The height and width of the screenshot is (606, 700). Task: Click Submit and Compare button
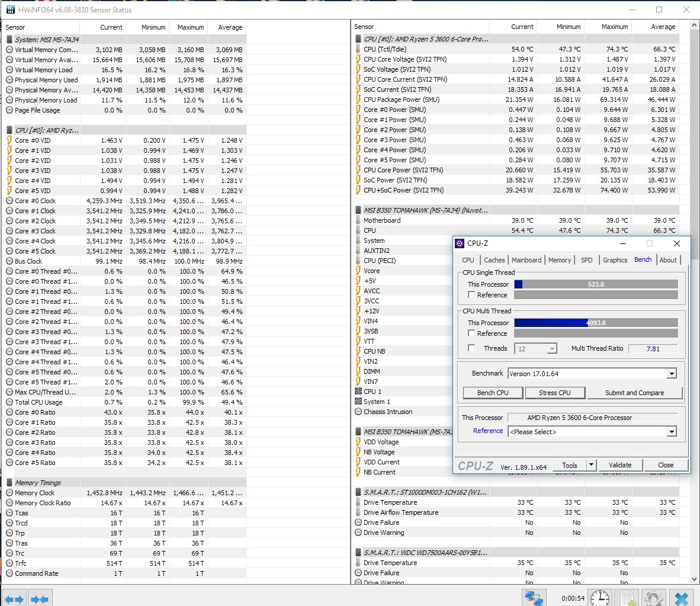[634, 393]
